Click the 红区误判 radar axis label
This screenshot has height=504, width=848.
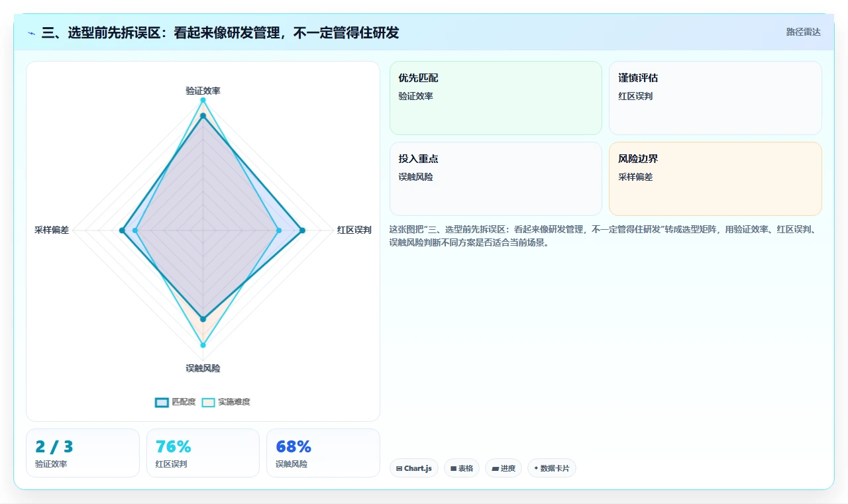point(354,230)
